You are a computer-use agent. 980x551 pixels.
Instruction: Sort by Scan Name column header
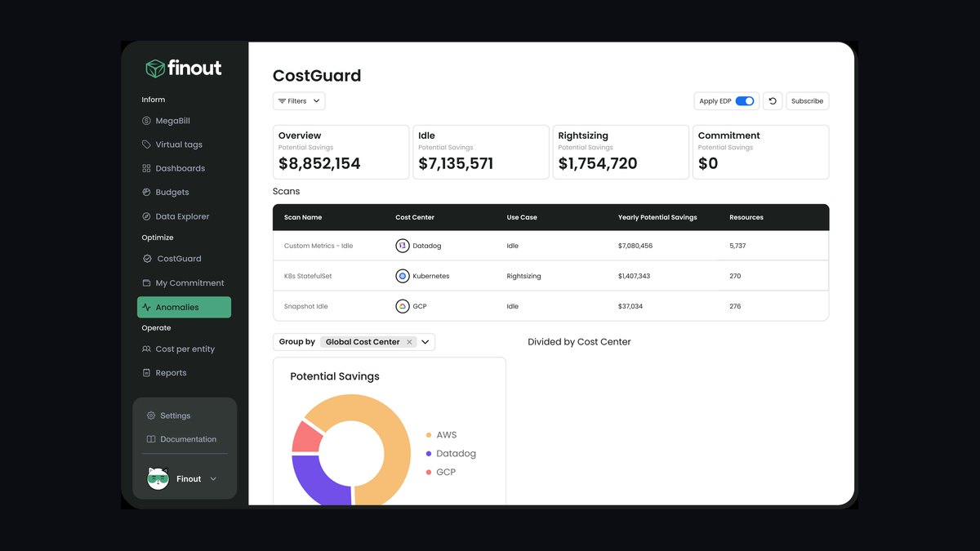click(303, 217)
